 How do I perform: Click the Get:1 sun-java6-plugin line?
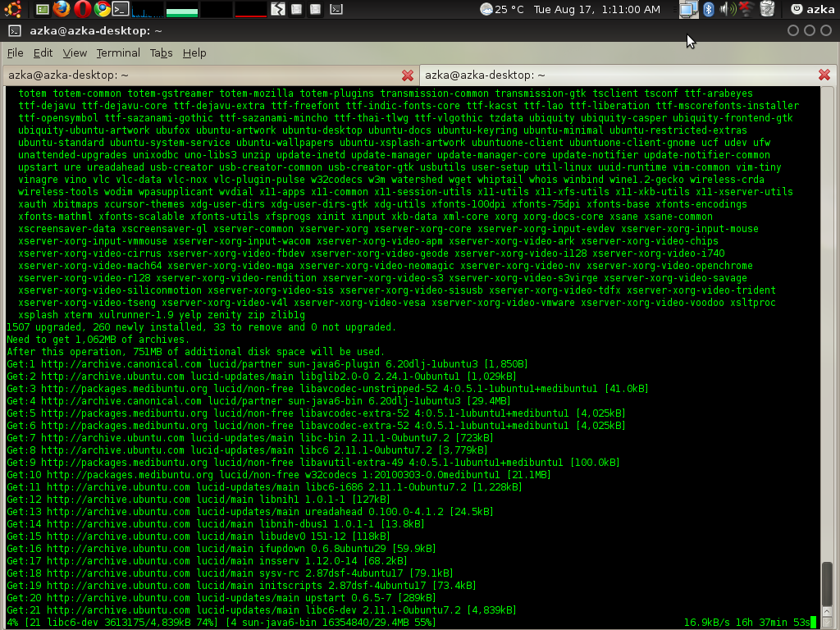(x=267, y=364)
